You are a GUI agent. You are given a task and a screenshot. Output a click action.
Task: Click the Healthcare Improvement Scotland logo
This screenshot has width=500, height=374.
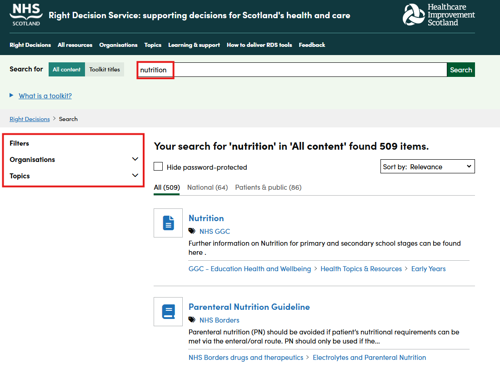point(439,15)
